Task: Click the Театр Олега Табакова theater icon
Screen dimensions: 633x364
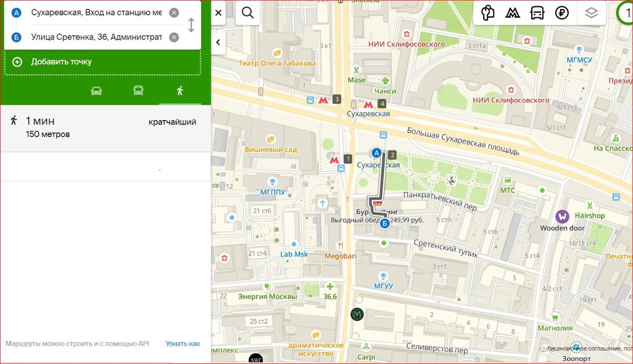Action: click(277, 52)
